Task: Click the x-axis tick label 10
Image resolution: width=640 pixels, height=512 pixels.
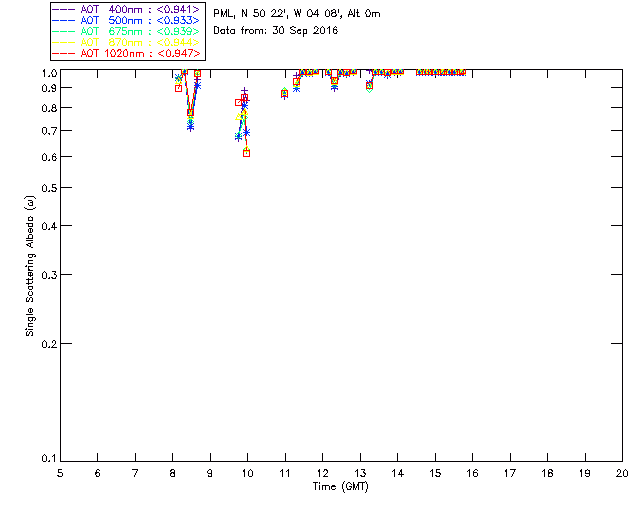Action: 247,473
